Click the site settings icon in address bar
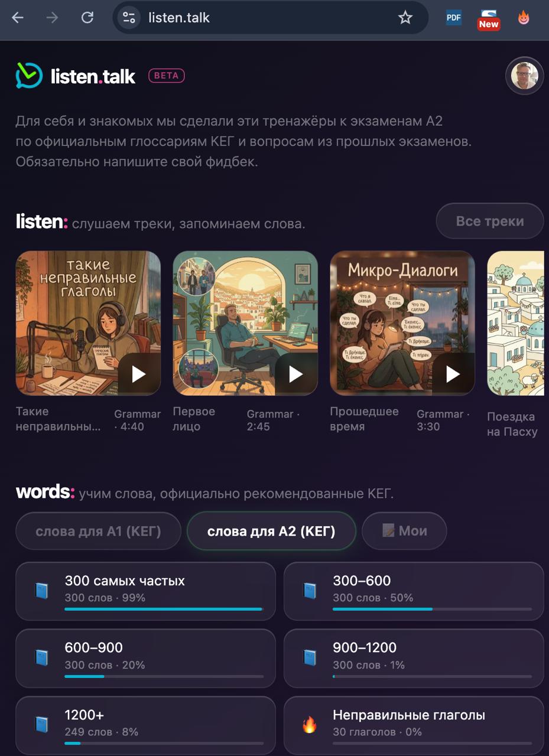Screen dimensions: 549x756 click(x=129, y=18)
